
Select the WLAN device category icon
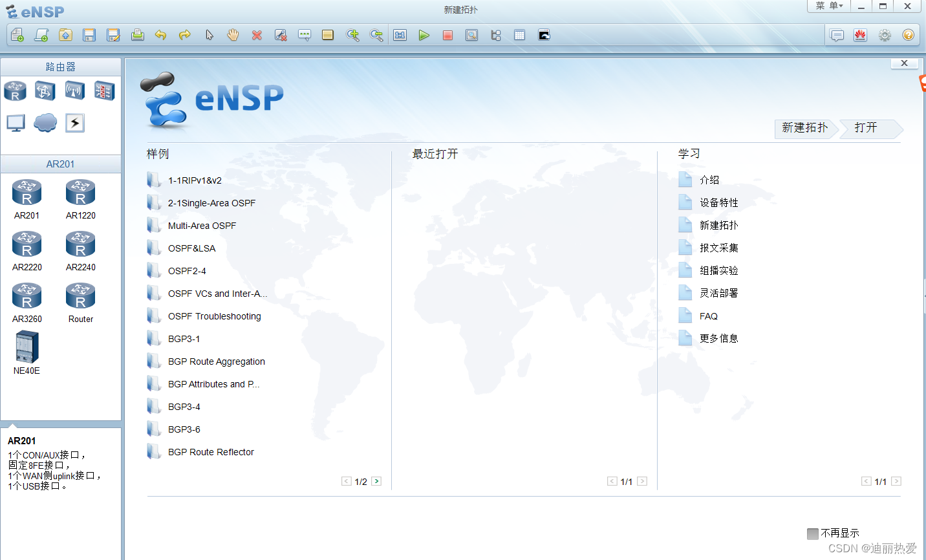click(74, 91)
